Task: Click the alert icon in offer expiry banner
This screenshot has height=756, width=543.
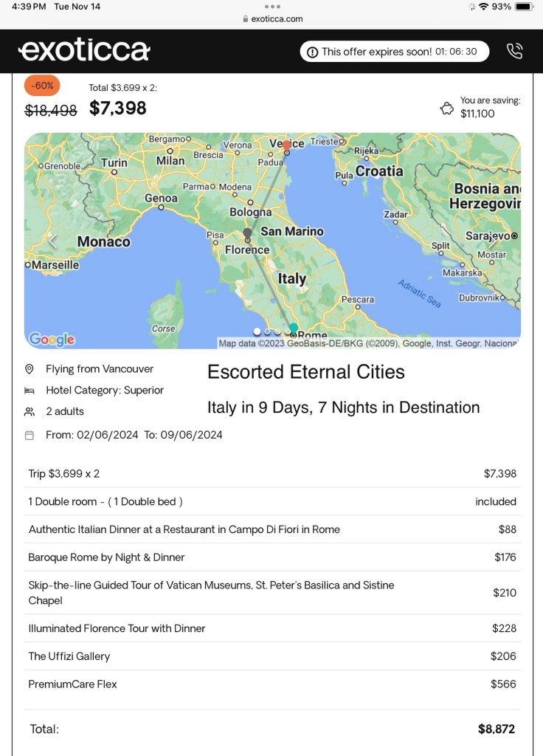Action: pos(312,52)
